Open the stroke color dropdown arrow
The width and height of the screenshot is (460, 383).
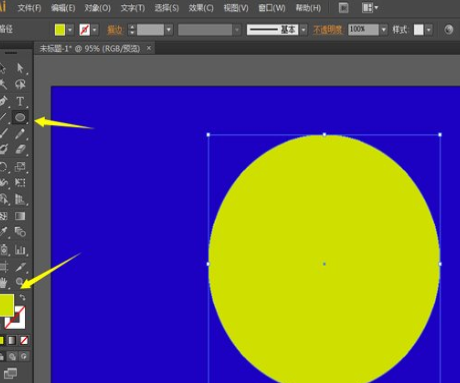[x=95, y=30]
